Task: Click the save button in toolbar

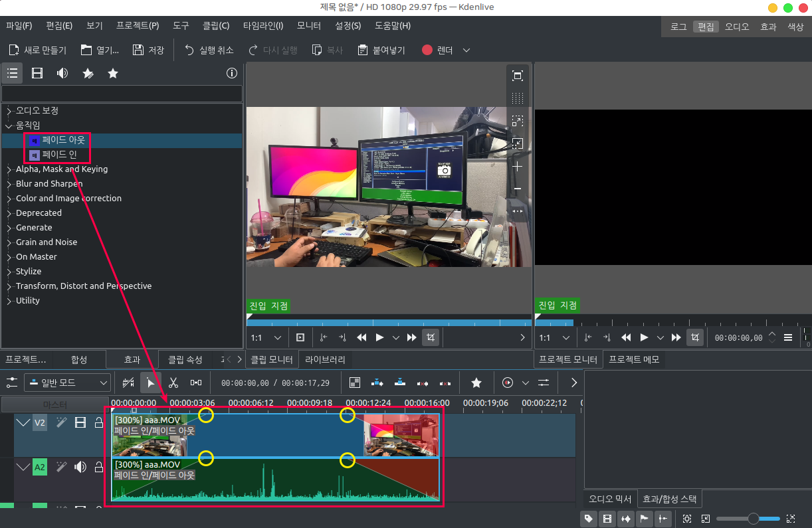Action: [x=148, y=50]
